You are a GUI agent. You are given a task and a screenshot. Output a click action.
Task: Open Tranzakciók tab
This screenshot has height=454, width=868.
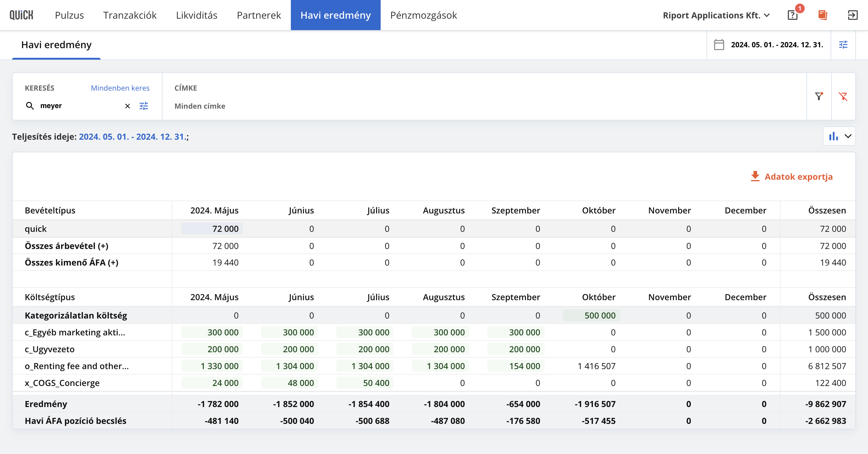tap(130, 15)
